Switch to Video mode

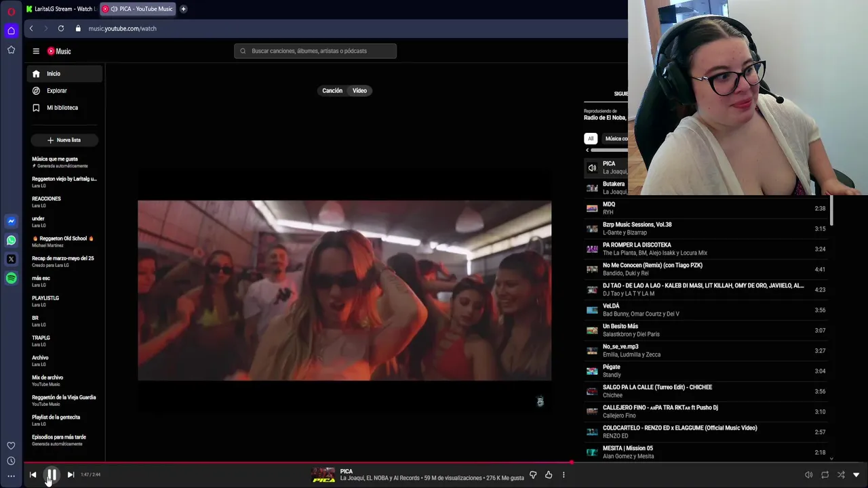pos(359,90)
